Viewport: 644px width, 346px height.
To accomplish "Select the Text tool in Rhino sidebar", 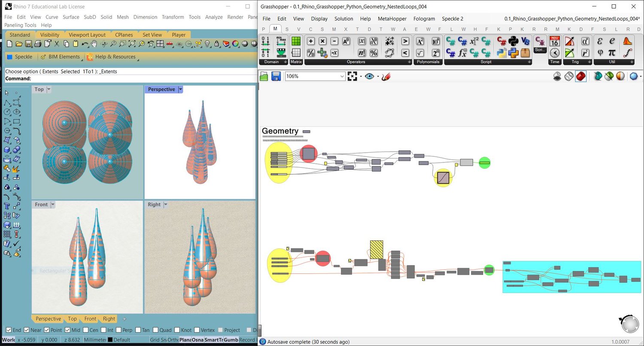I will point(7,206).
